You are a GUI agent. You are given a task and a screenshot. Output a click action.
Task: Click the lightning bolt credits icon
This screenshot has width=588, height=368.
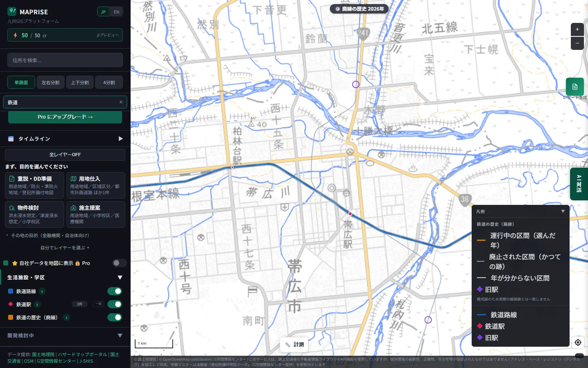(16, 36)
